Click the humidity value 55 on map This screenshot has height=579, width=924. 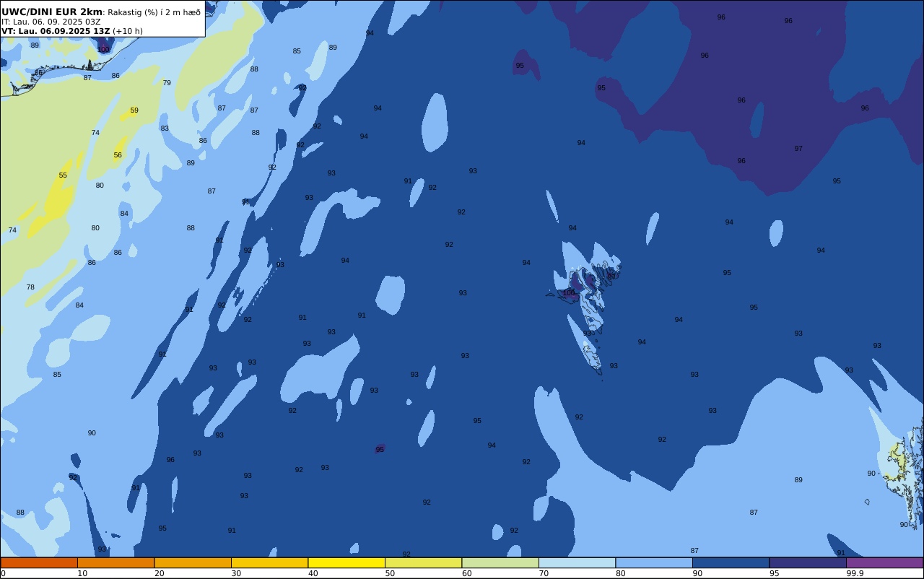pos(63,175)
